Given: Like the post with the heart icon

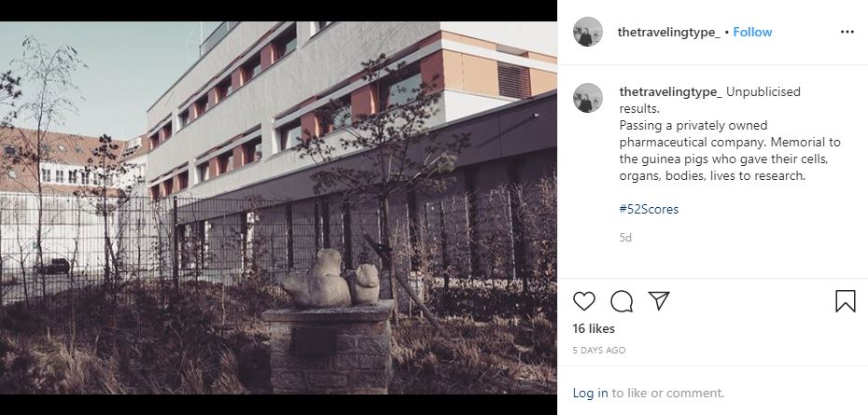Looking at the screenshot, I should click(x=583, y=301).
